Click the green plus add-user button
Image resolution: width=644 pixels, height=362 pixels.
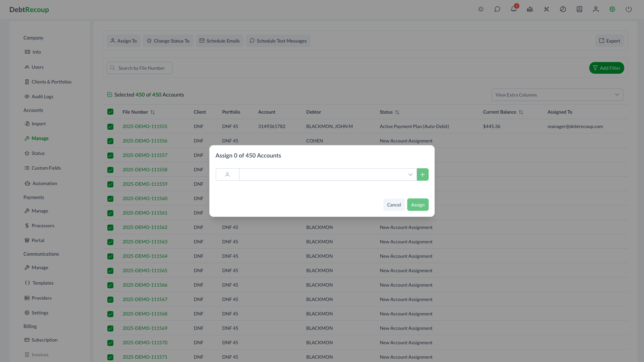pyautogui.click(x=422, y=175)
